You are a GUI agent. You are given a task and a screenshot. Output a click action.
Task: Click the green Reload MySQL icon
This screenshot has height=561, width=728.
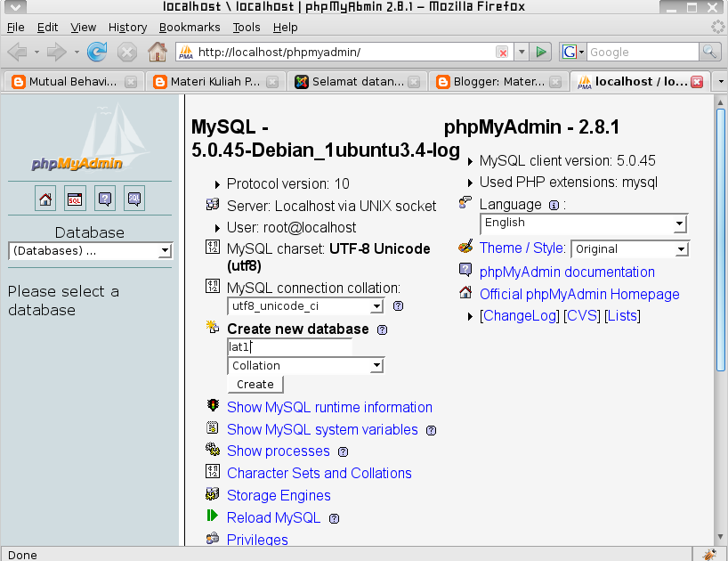point(212,516)
